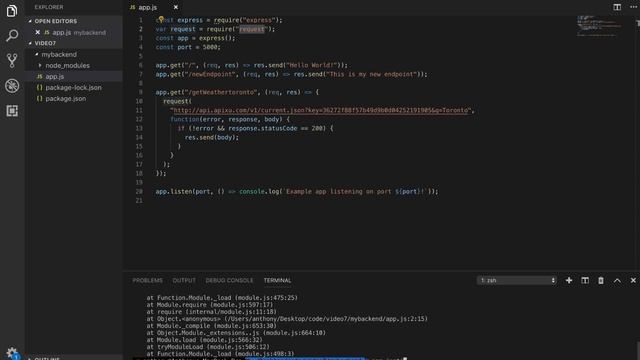The height and width of the screenshot is (360, 640).
Task: Split the terminal panel
Action: (x=585, y=280)
